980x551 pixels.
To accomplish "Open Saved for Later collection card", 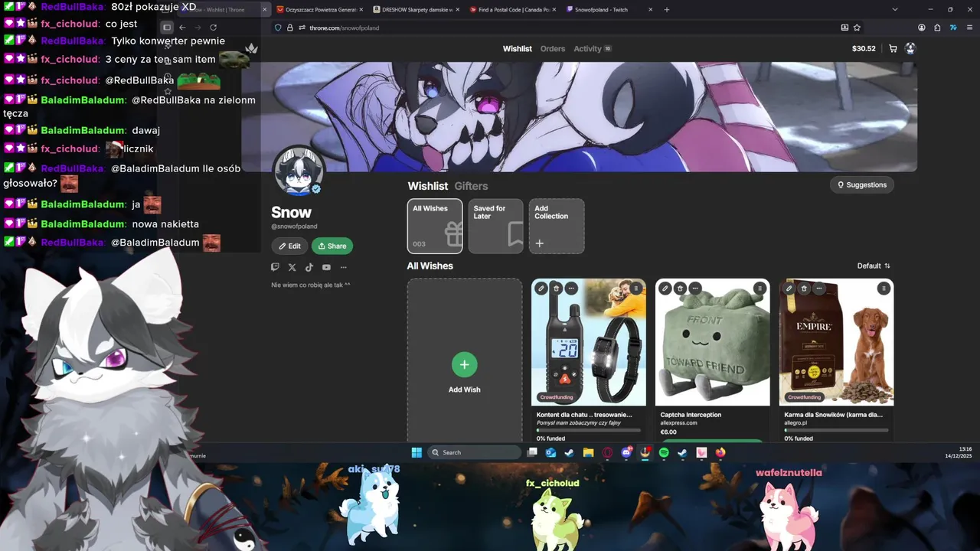I will click(495, 226).
